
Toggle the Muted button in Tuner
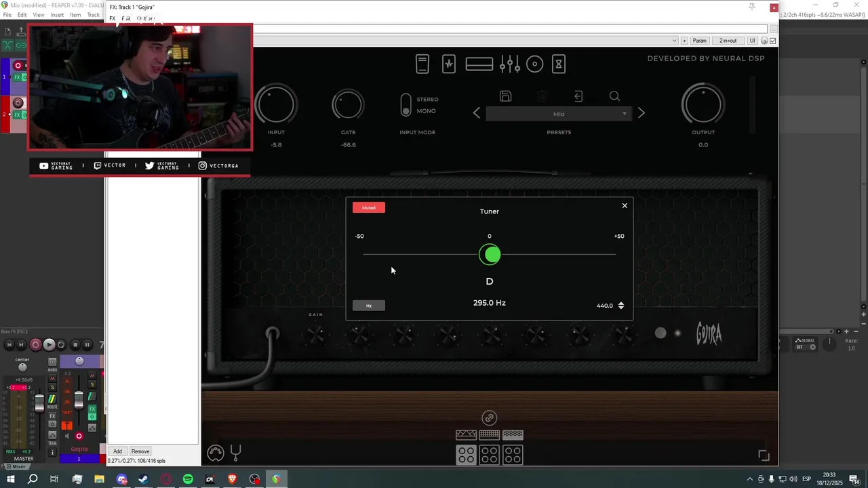click(x=369, y=207)
